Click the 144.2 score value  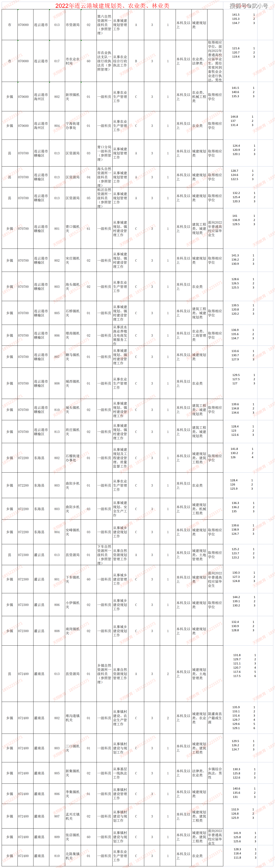(x=236, y=597)
